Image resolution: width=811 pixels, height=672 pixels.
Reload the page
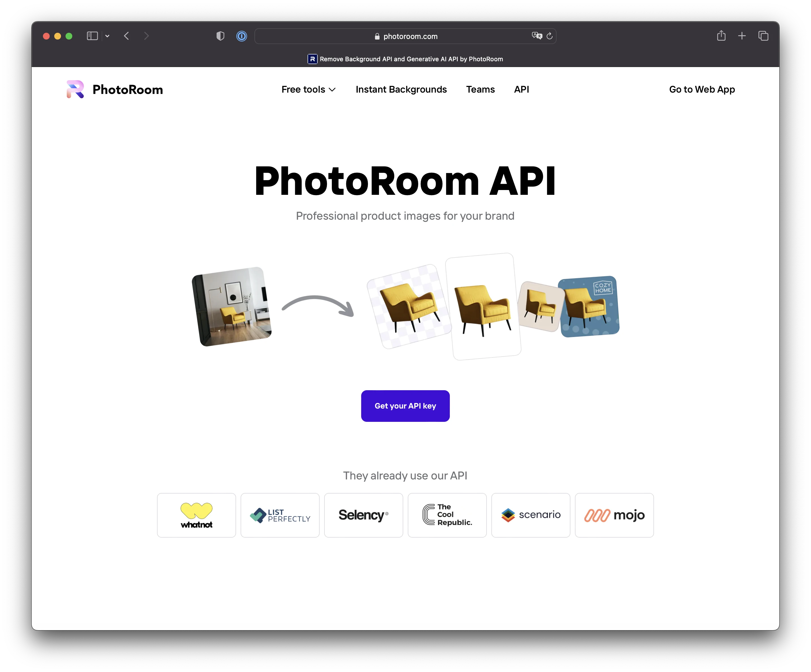pyautogui.click(x=550, y=36)
